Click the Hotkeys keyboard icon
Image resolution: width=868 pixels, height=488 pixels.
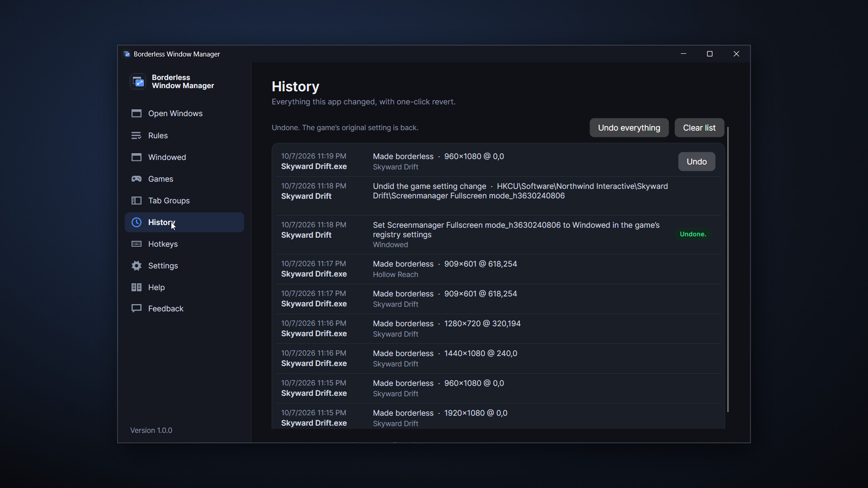(137, 244)
